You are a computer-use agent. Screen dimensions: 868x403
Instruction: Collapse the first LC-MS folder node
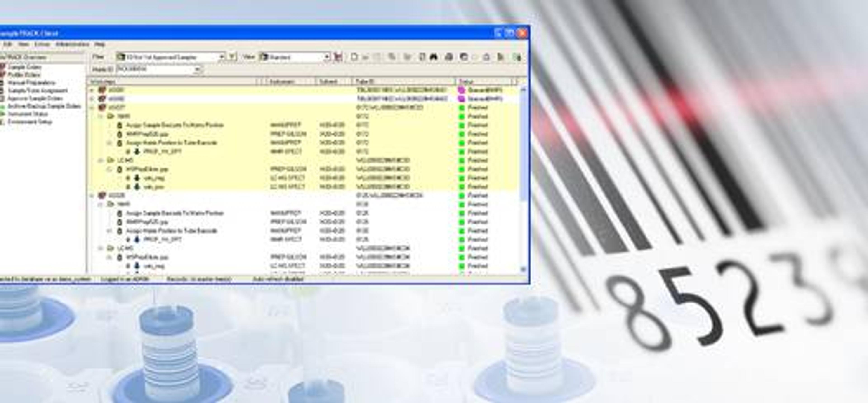(x=100, y=161)
